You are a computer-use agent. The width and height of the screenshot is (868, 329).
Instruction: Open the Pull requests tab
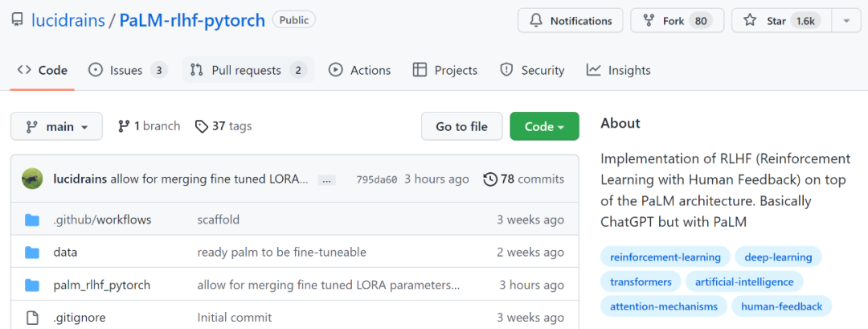(247, 70)
